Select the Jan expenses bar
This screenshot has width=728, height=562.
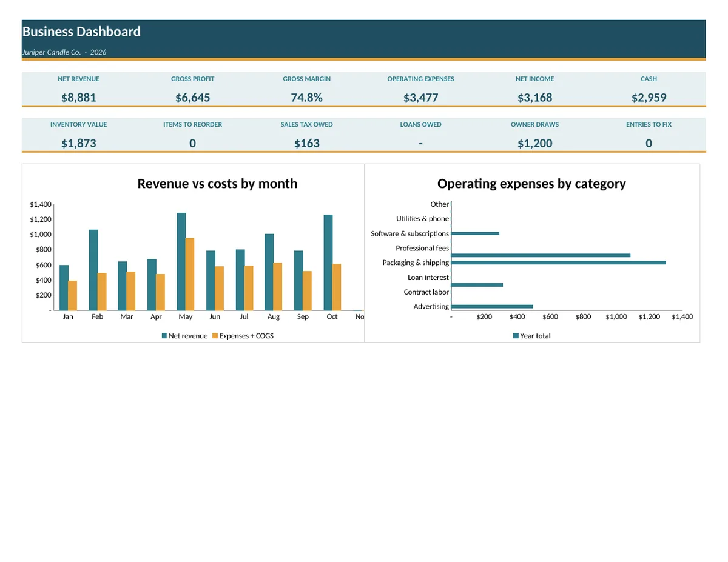click(x=73, y=295)
